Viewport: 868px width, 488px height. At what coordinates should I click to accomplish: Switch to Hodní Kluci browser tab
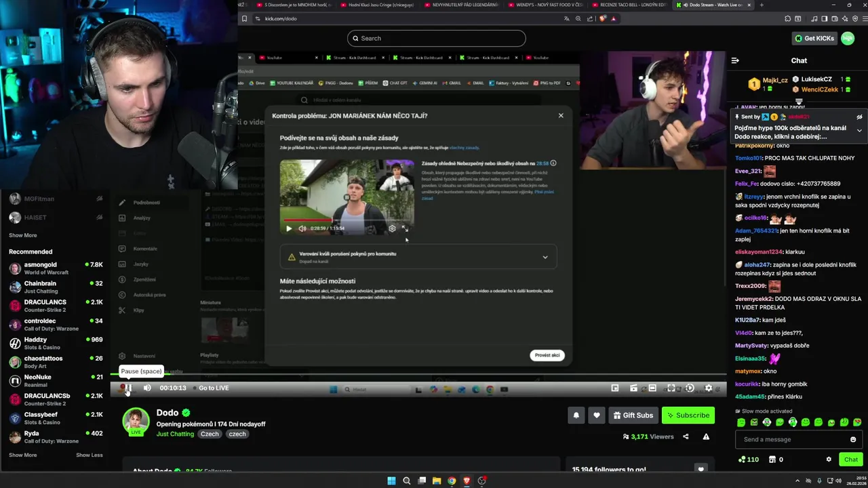(378, 5)
